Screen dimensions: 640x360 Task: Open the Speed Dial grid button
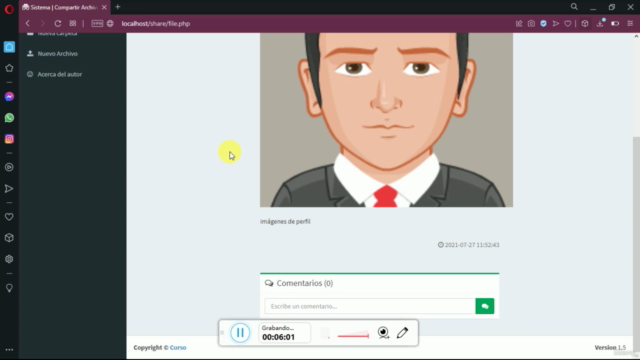coord(73,24)
